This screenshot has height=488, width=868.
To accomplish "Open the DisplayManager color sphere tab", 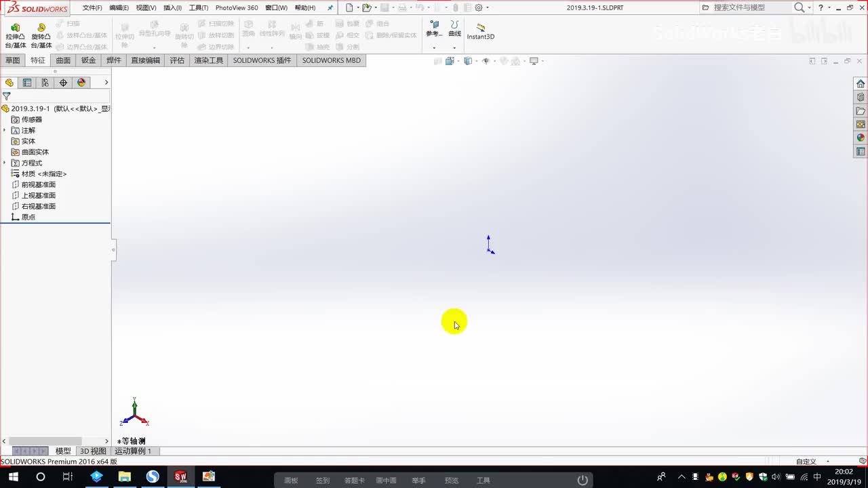I will (x=81, y=83).
